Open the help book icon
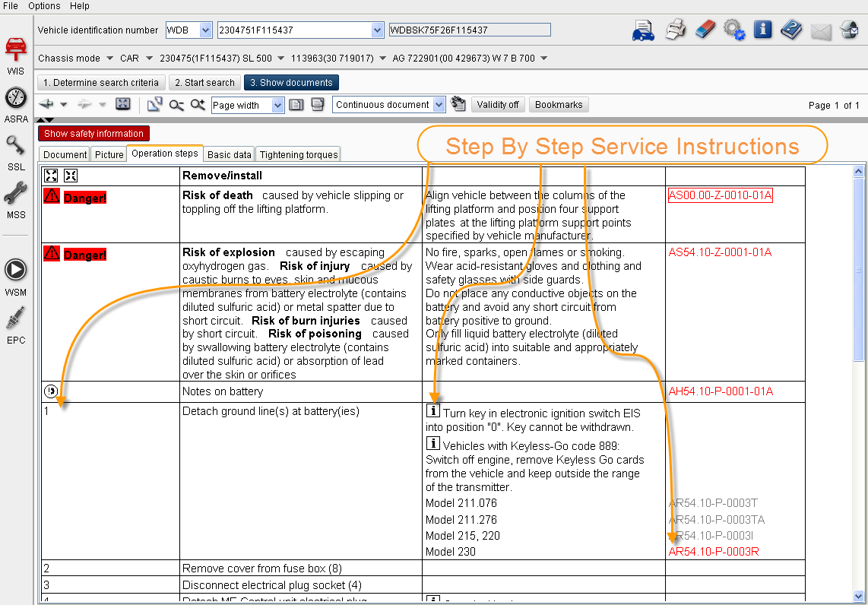The image size is (868, 605). [791, 30]
